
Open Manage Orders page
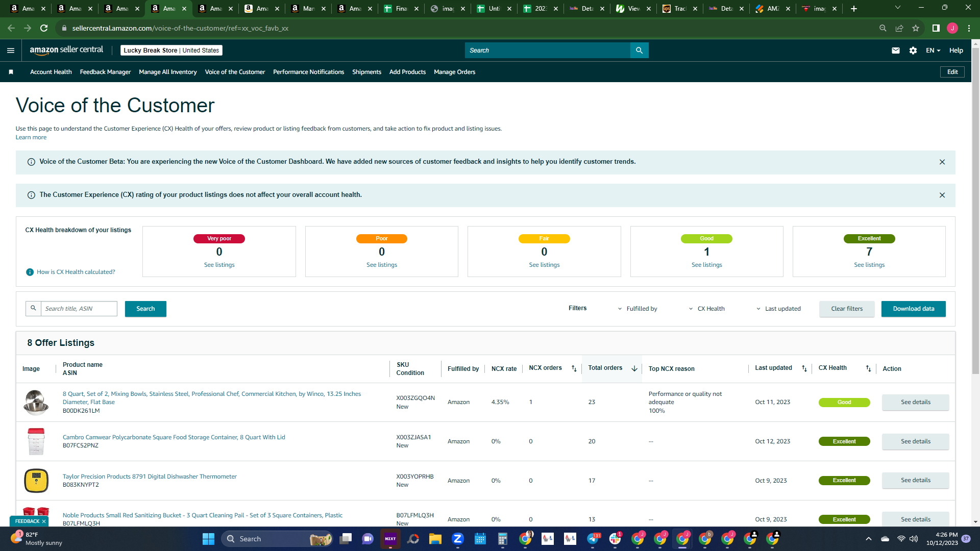pyautogui.click(x=454, y=72)
